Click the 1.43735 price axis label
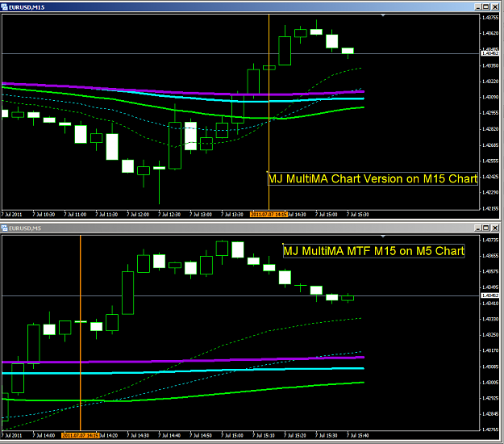The width and height of the screenshot is (504, 444). 490,240
